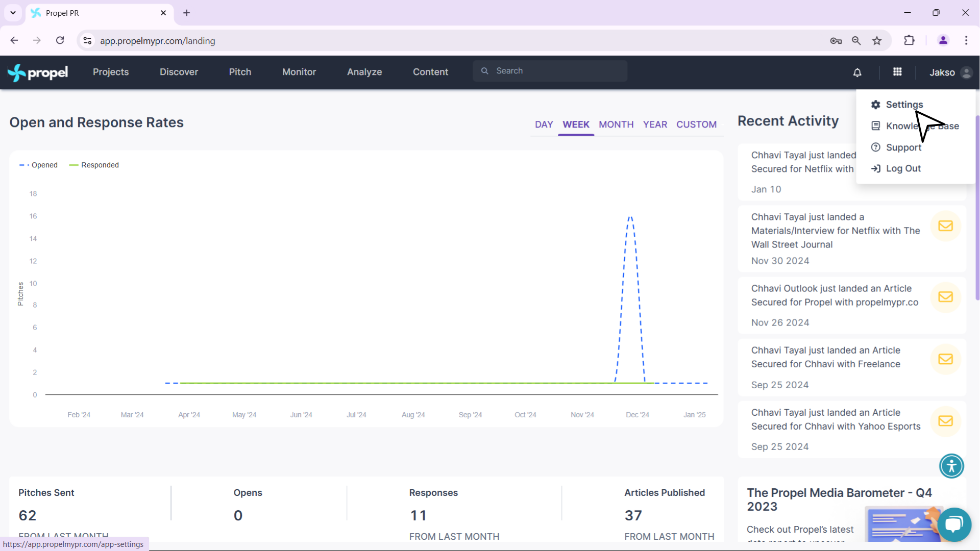Viewport: 980px width, 551px height.
Task: Click 'Chhavi Tayal just landed an Article Secured for Chhavi with Yahoo Esports'
Action: click(x=836, y=419)
